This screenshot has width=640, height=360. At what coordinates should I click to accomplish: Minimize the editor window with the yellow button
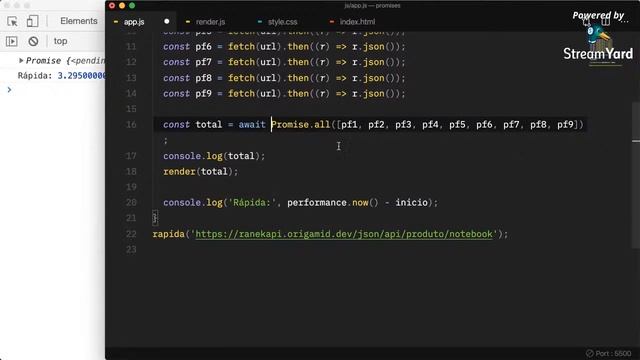click(122, 6)
